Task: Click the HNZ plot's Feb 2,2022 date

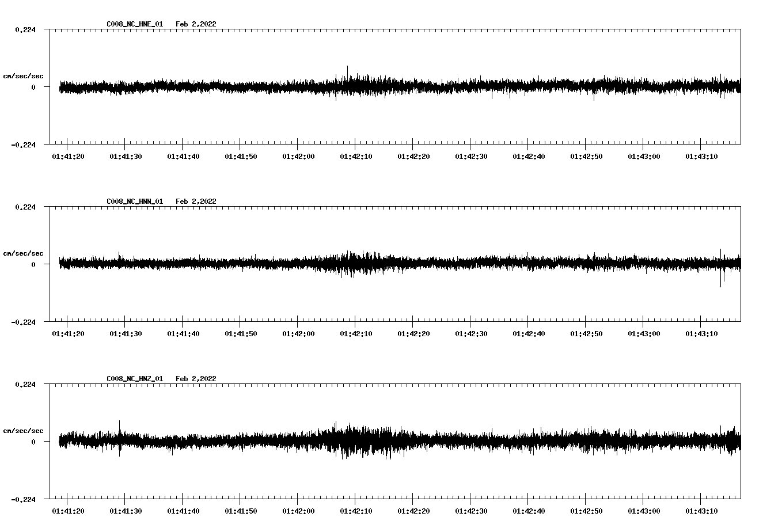Action: pos(196,379)
